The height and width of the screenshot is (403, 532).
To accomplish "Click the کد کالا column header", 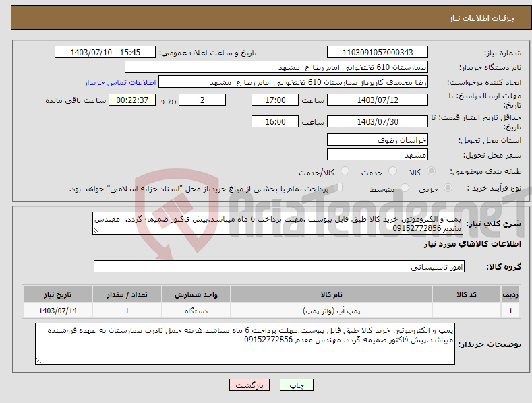I will tap(467, 294).
